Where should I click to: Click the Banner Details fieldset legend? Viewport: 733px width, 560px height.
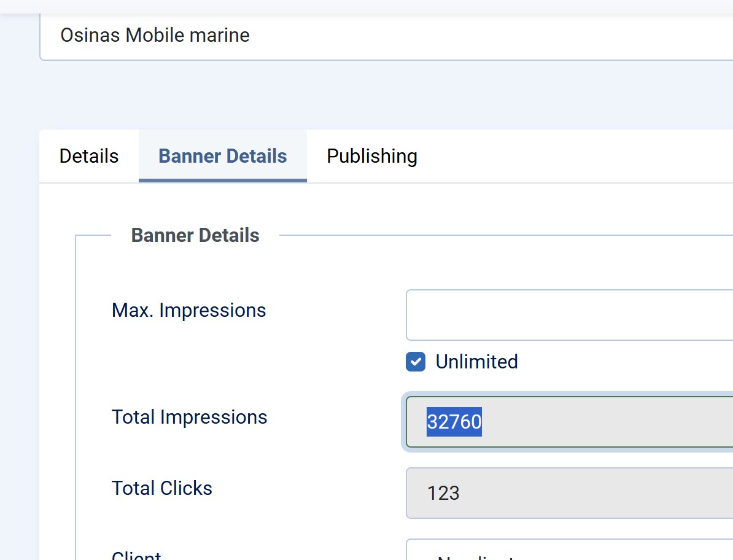195,235
